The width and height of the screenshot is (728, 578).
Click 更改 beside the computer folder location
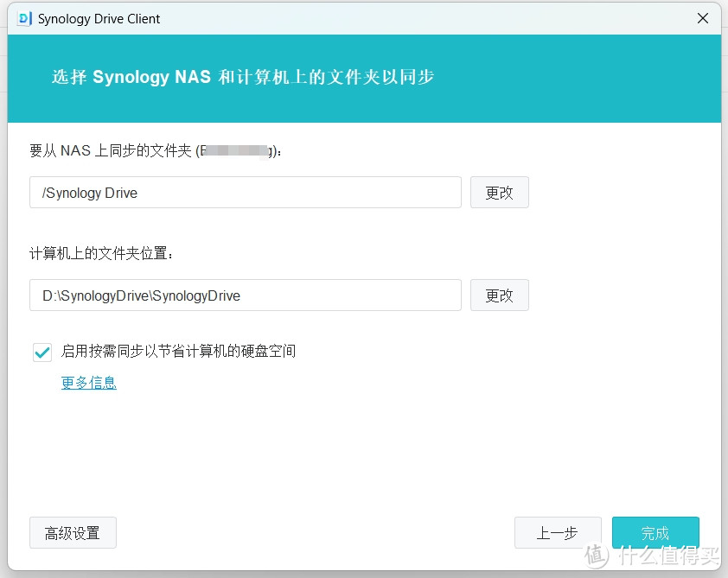pyautogui.click(x=499, y=295)
